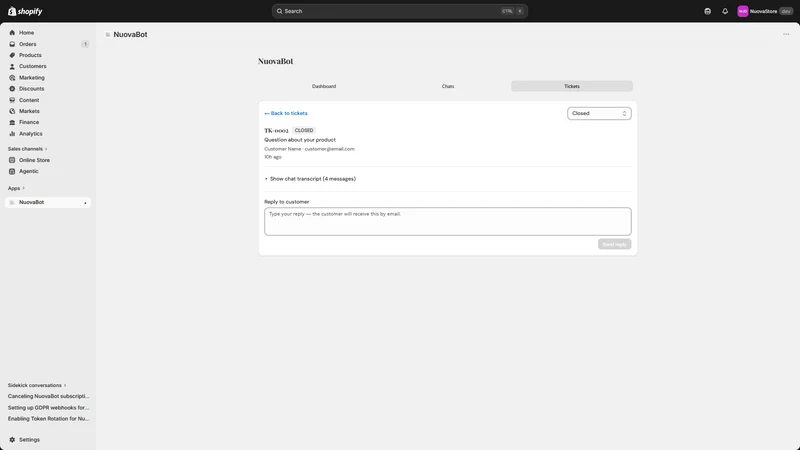Viewport: 800px width, 450px height.
Task: Click the Customers person icon
Action: [x=12, y=66]
